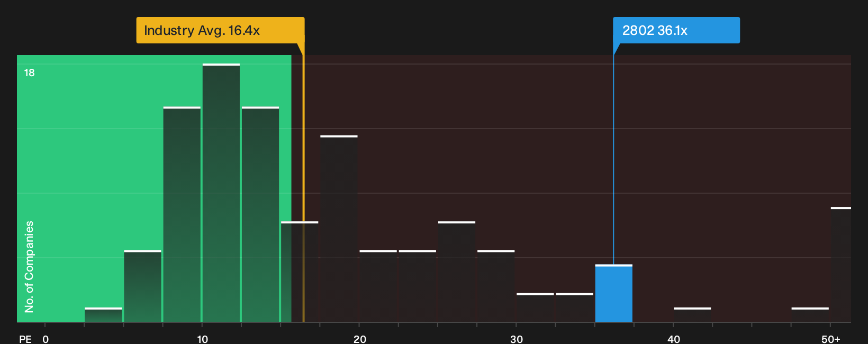This screenshot has width=868, height=344.
Task: Select the low bar just left of the blue bar
Action: pos(574,307)
